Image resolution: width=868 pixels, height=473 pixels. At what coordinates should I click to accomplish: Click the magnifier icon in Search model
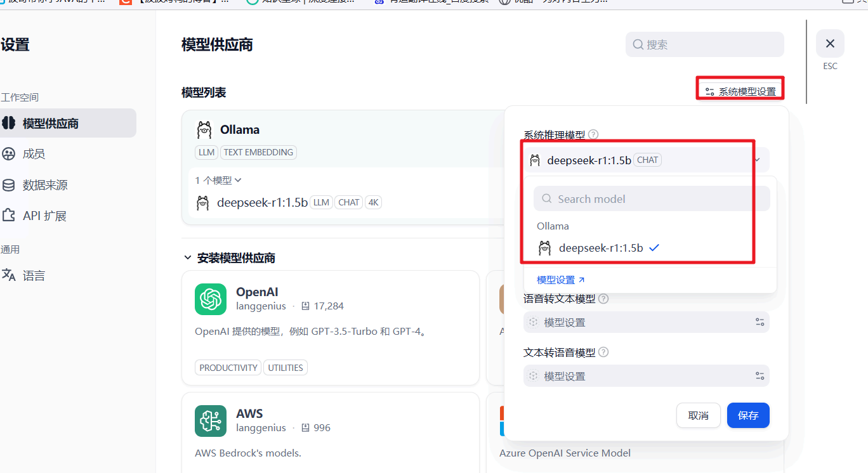coord(546,199)
